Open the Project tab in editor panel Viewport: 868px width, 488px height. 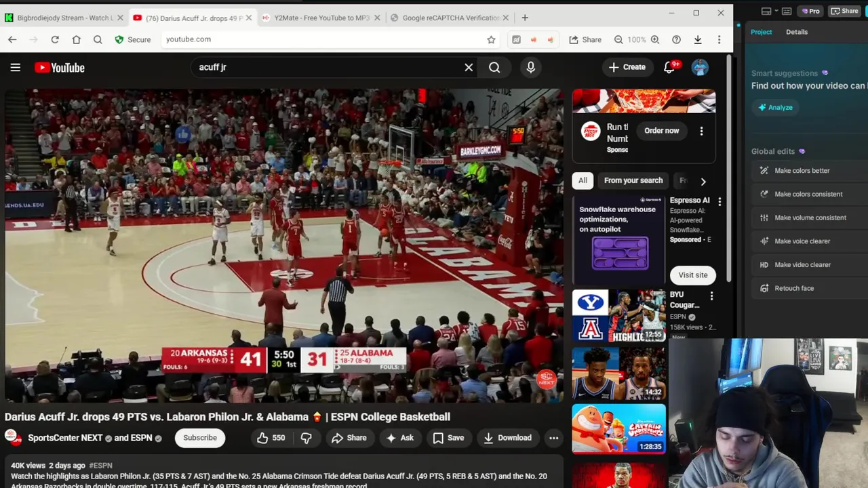coord(761,32)
